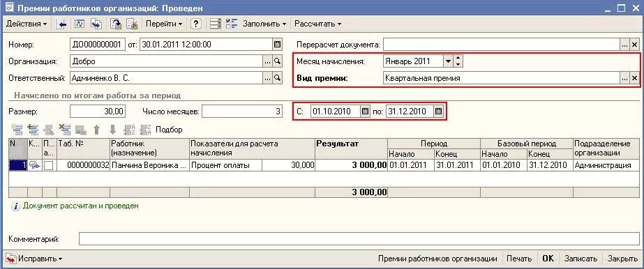
Task: Click the list settings icon next to help
Action: (x=215, y=24)
